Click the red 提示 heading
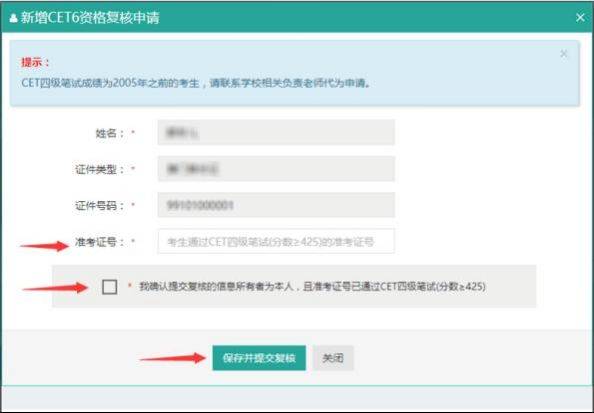 click(x=35, y=63)
